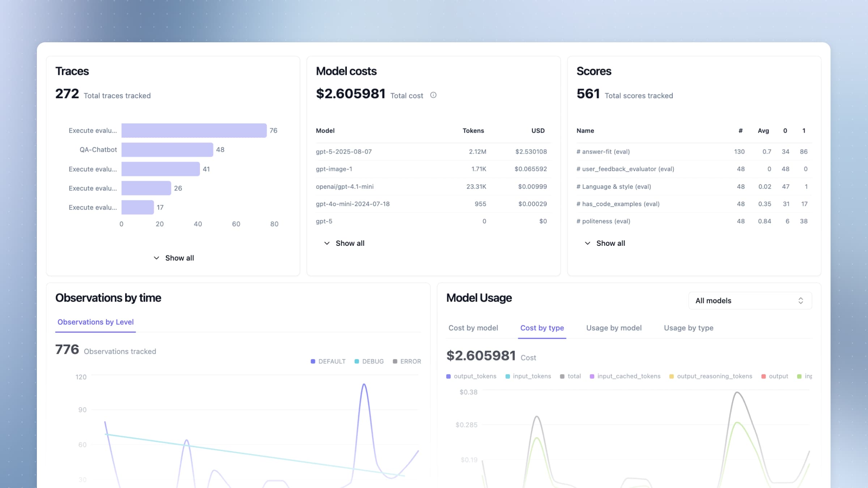Expand Show all in the Scores panel
The width and height of the screenshot is (868, 488).
605,243
